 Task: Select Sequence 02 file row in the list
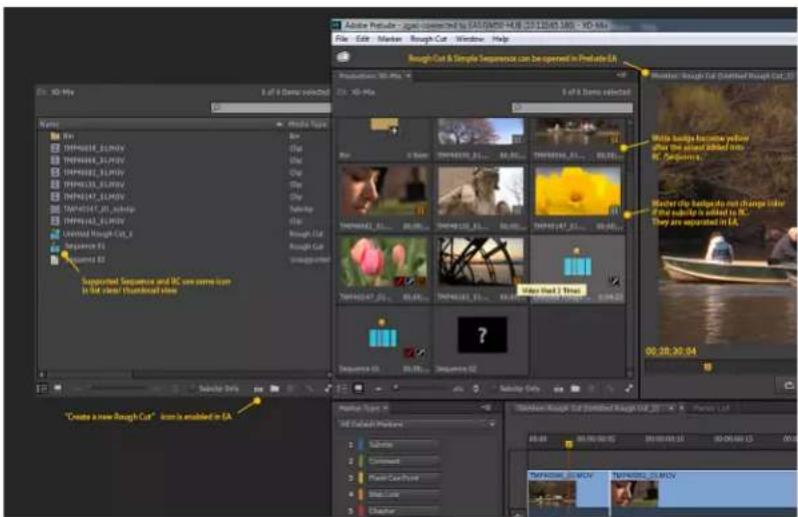[183, 260]
